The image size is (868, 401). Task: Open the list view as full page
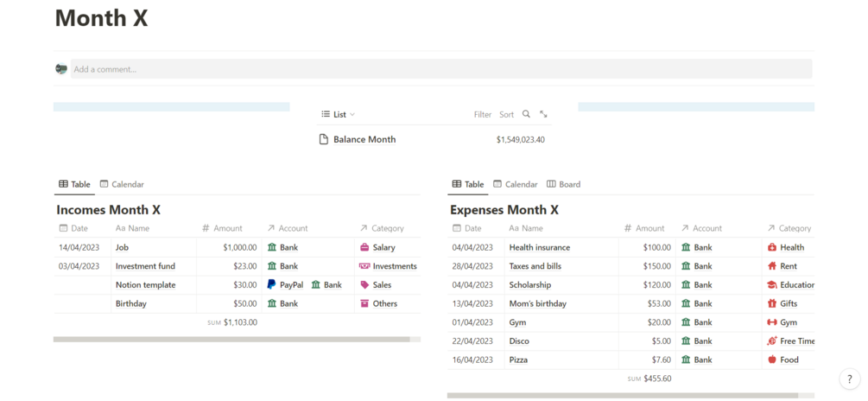[x=543, y=114]
